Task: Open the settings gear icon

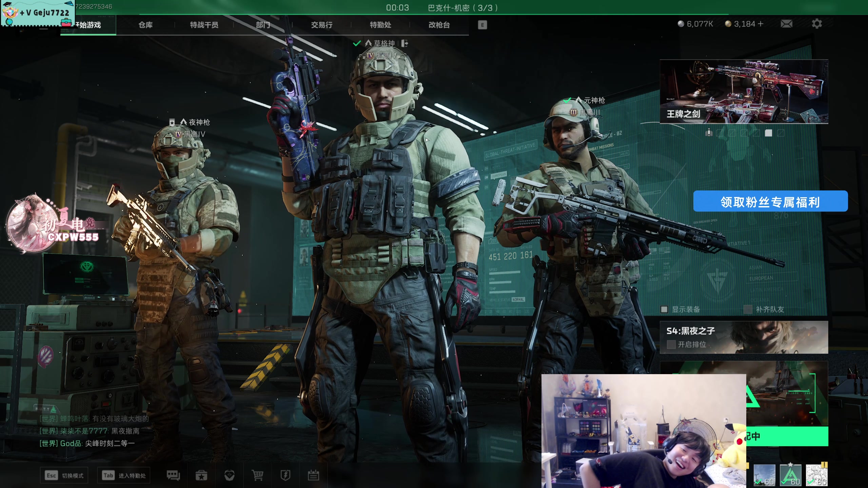Action: tap(817, 24)
